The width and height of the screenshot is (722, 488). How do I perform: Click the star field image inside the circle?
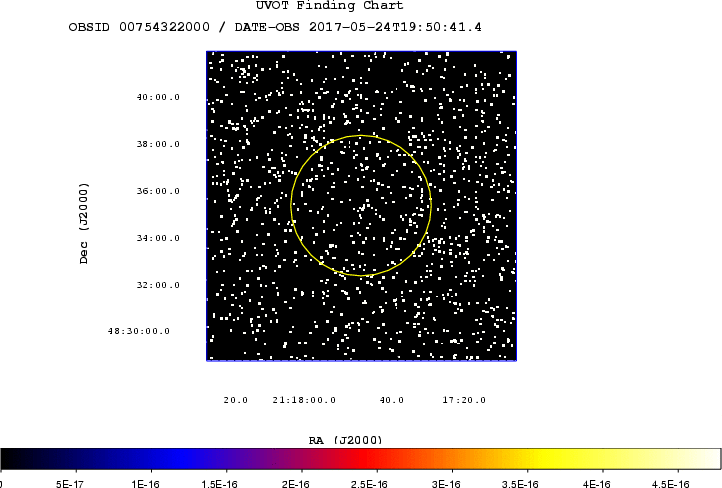(x=361, y=205)
